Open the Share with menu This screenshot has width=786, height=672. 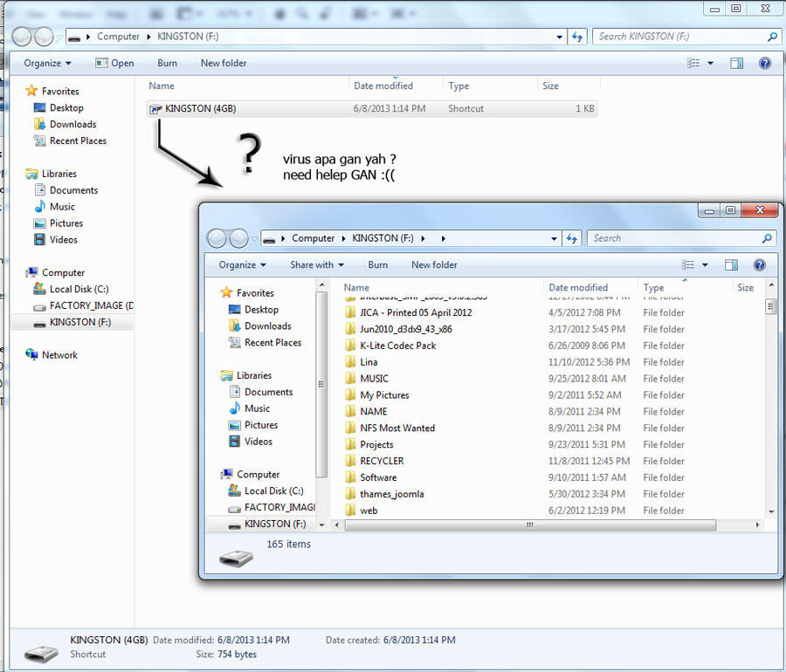[x=316, y=264]
